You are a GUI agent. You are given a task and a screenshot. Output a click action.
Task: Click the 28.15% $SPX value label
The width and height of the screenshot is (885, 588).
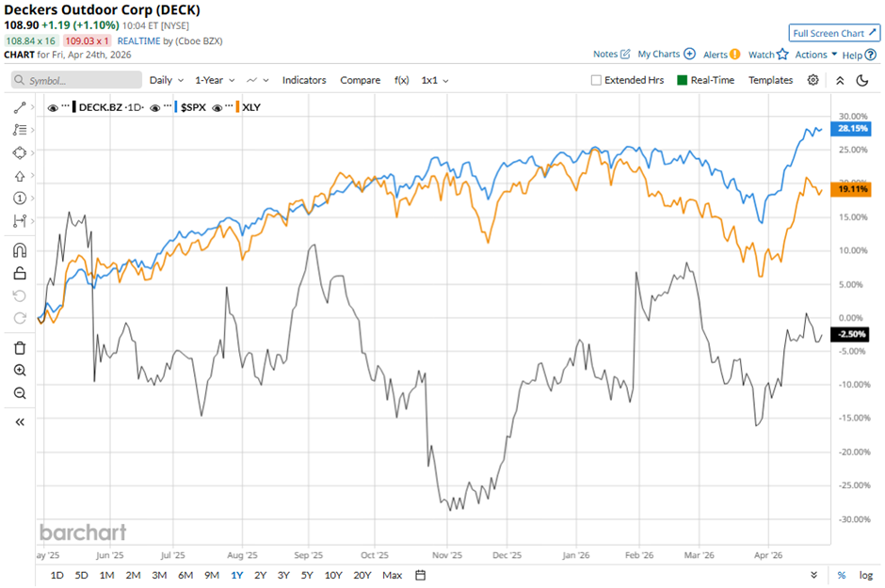point(852,129)
